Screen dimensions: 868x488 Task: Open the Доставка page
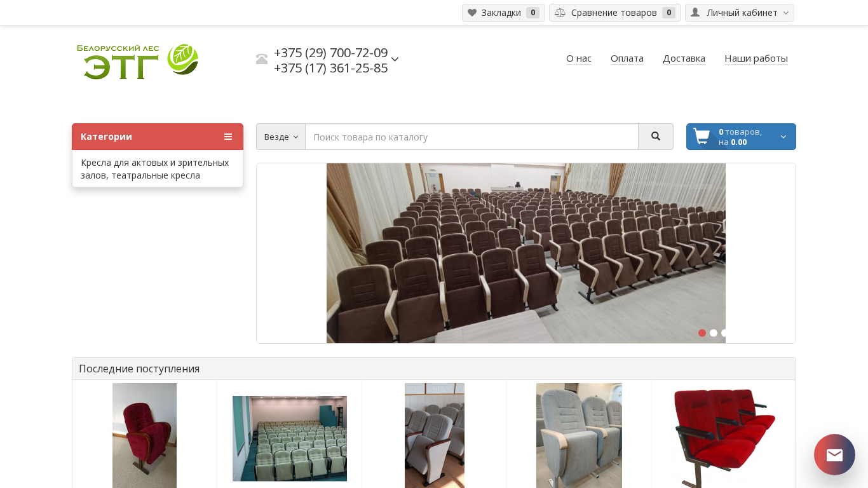click(x=684, y=58)
